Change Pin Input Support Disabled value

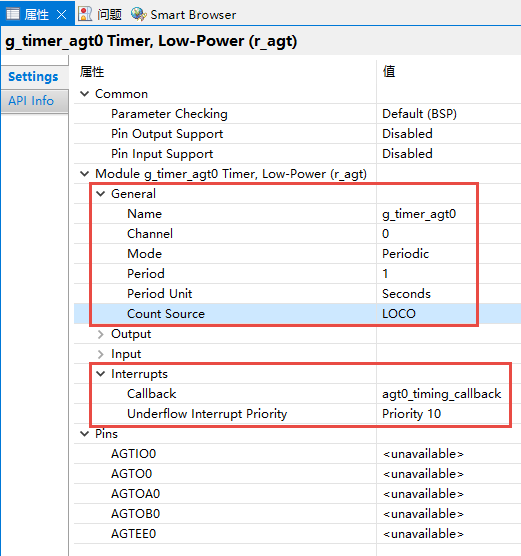[x=407, y=154]
